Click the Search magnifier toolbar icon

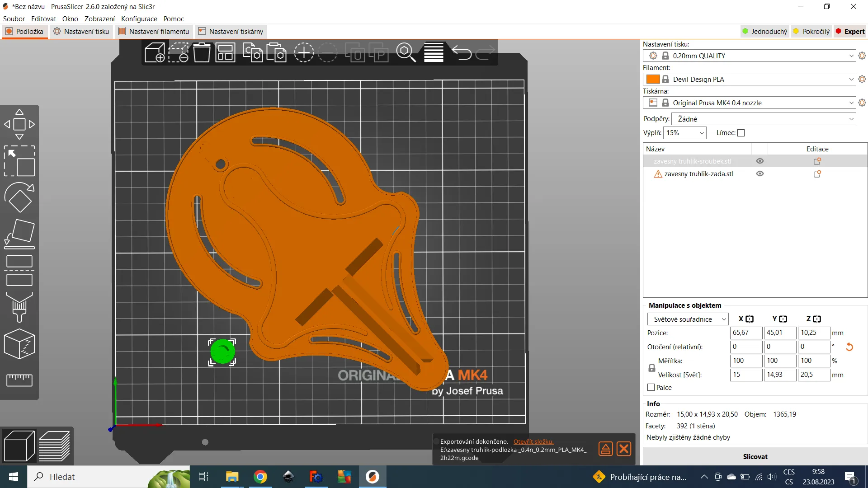click(406, 52)
